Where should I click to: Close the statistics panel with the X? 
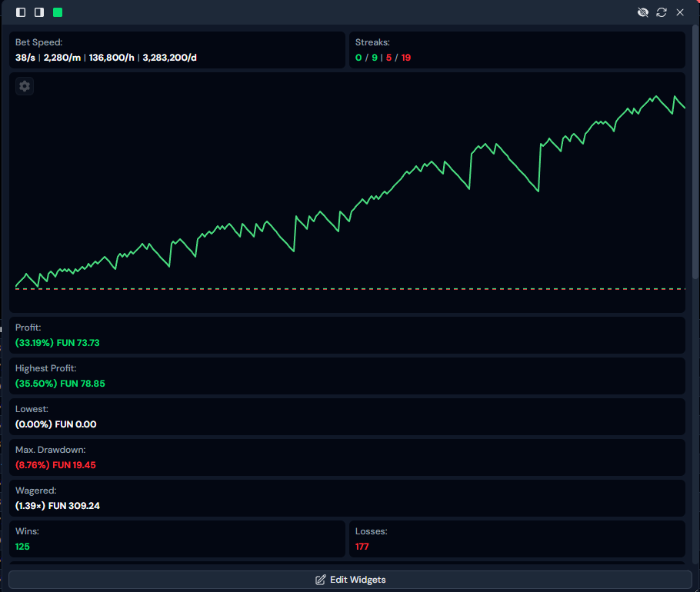680,12
